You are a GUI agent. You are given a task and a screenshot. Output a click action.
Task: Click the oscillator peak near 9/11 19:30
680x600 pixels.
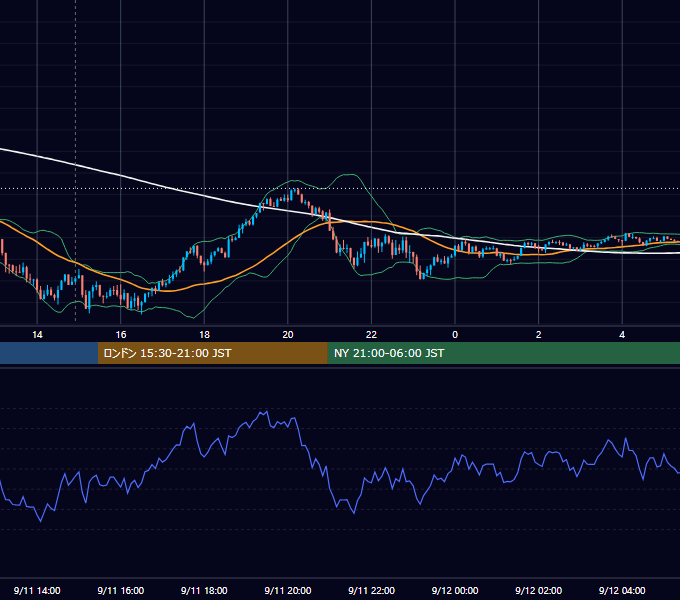[x=265, y=413]
